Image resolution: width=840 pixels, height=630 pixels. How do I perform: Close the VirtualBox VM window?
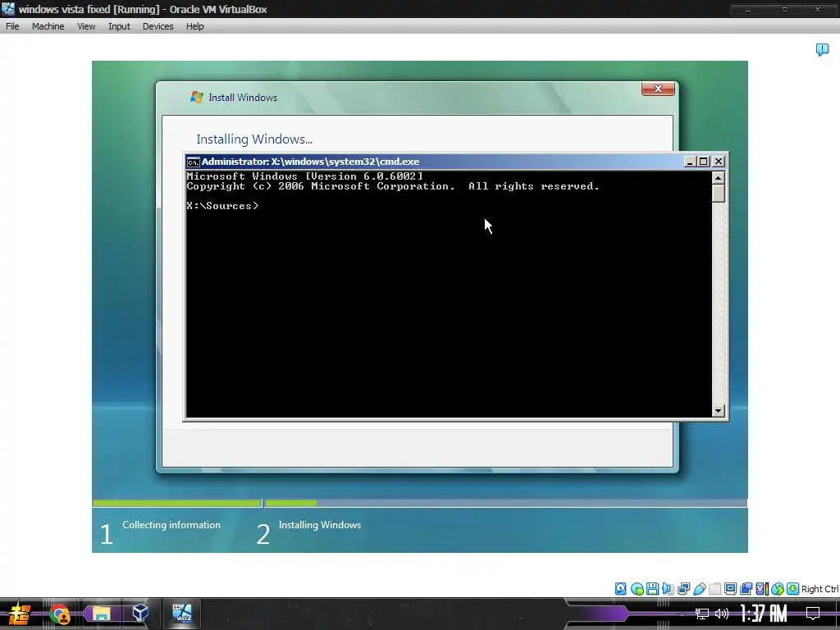click(x=818, y=9)
